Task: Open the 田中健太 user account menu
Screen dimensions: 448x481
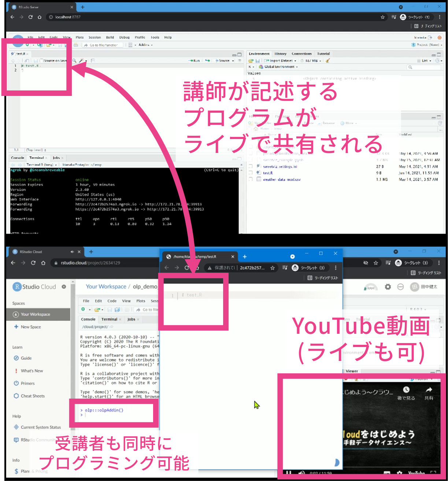Action: (x=424, y=287)
